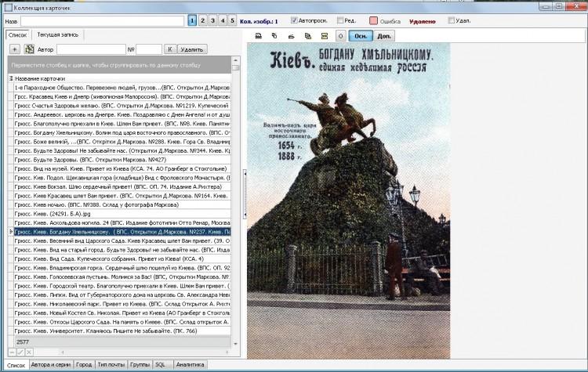Select row 'Гросс. Киев. Владимирская горка'
Screen dimensions: 588x372
pyautogui.click(x=122, y=268)
